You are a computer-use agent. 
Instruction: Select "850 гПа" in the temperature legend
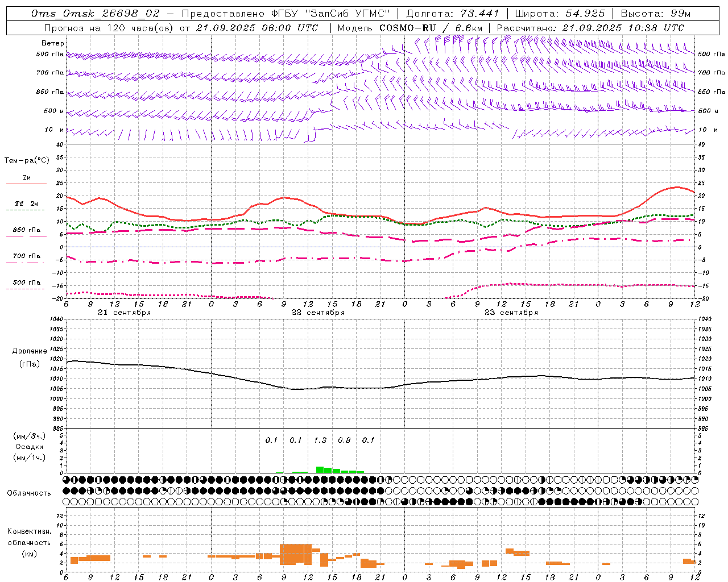click(x=26, y=230)
